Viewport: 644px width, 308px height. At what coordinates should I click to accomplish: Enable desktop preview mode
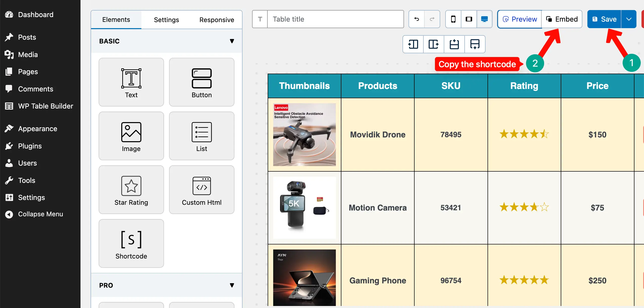484,19
